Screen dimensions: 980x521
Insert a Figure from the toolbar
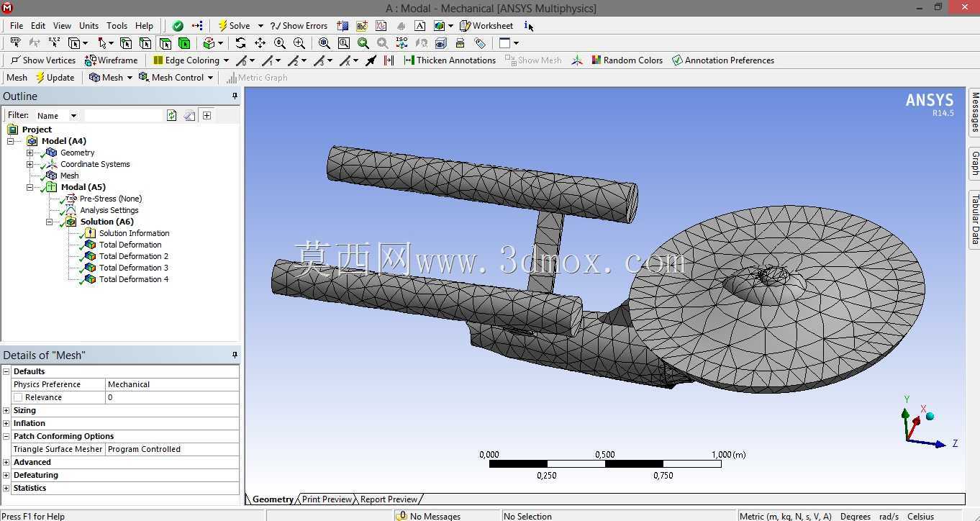440,26
